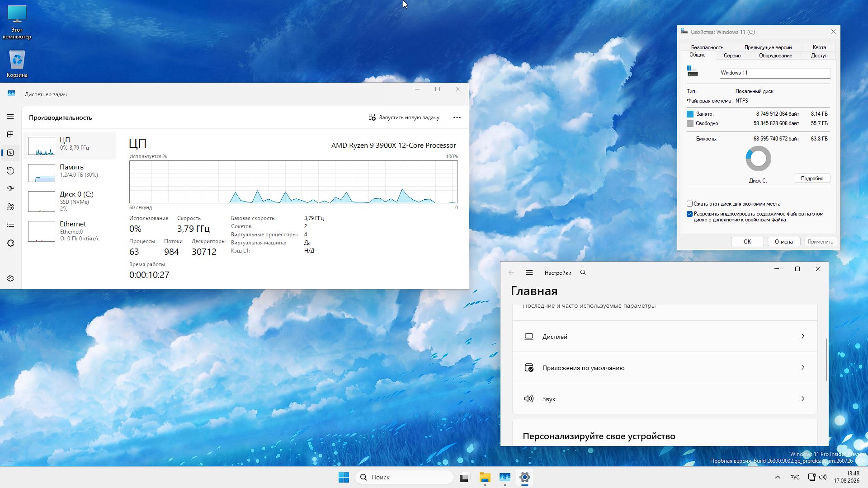Open the Details list icon in Task Manager

tap(10, 225)
